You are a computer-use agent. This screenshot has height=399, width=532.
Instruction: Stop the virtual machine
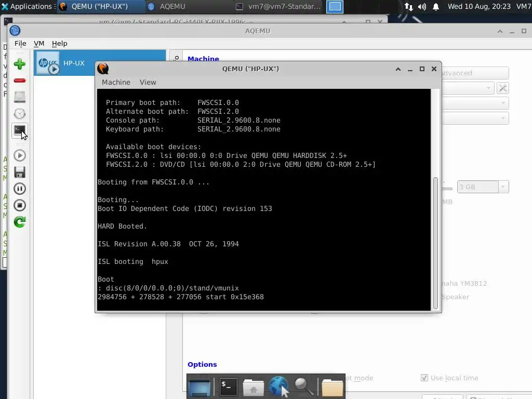(x=20, y=205)
